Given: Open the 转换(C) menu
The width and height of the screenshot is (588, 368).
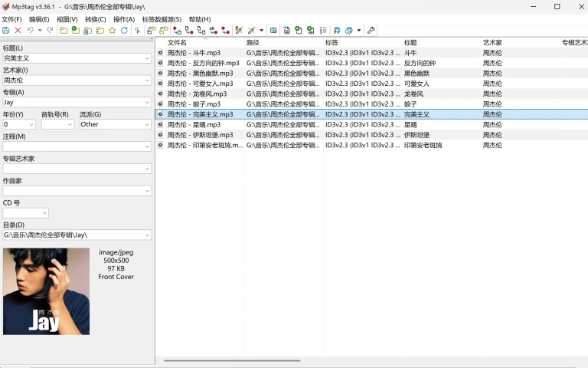Looking at the screenshot, I should (x=95, y=19).
